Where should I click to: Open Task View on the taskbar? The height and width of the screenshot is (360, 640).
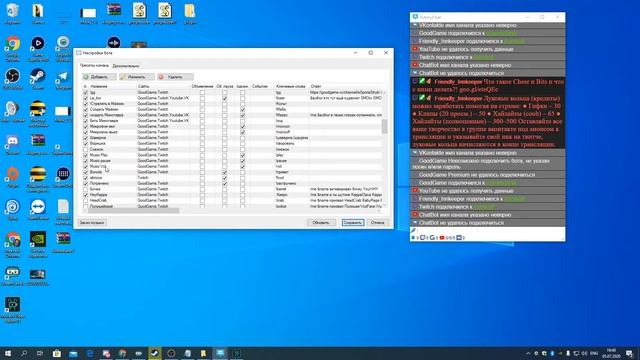[40, 353]
